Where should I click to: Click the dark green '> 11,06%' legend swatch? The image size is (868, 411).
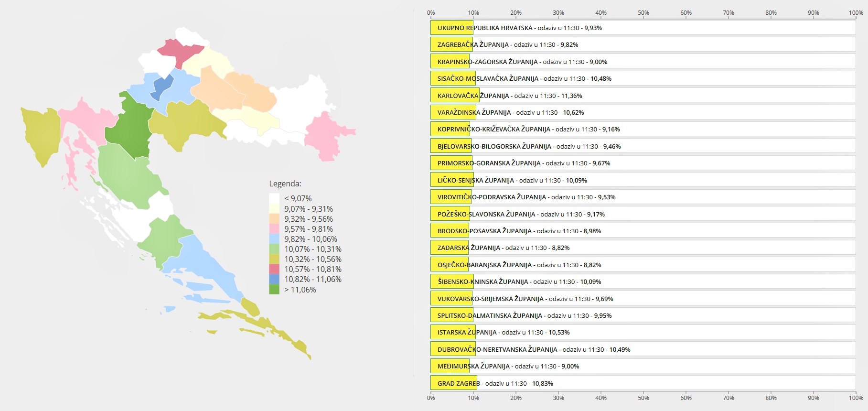pyautogui.click(x=274, y=290)
